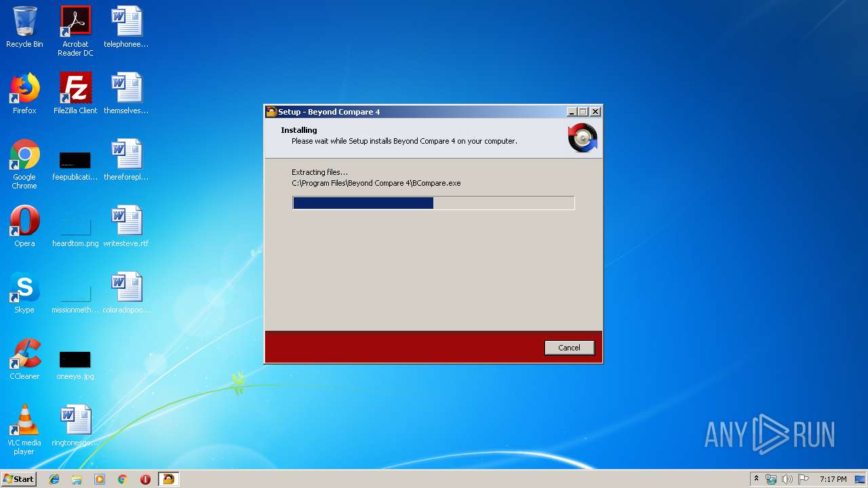Click the volume speaker tray icon
This screenshot has width=868, height=488.
pyautogui.click(x=787, y=479)
